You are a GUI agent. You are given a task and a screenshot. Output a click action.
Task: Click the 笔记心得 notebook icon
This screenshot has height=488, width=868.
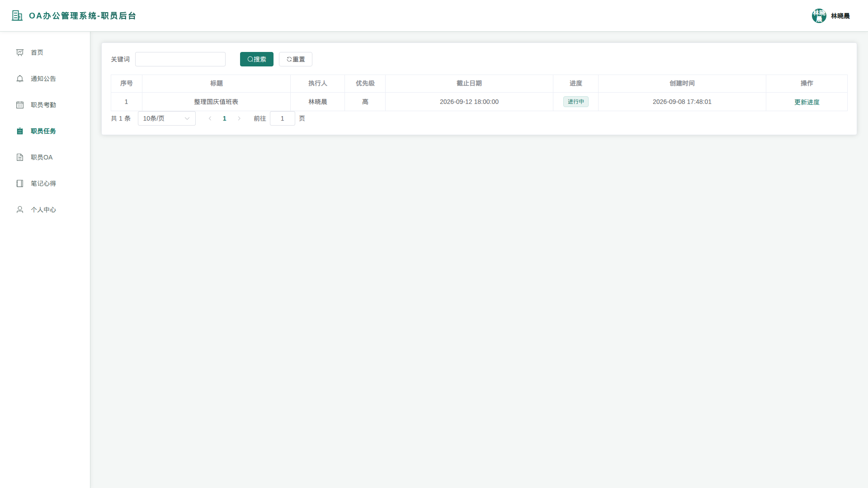point(20,183)
